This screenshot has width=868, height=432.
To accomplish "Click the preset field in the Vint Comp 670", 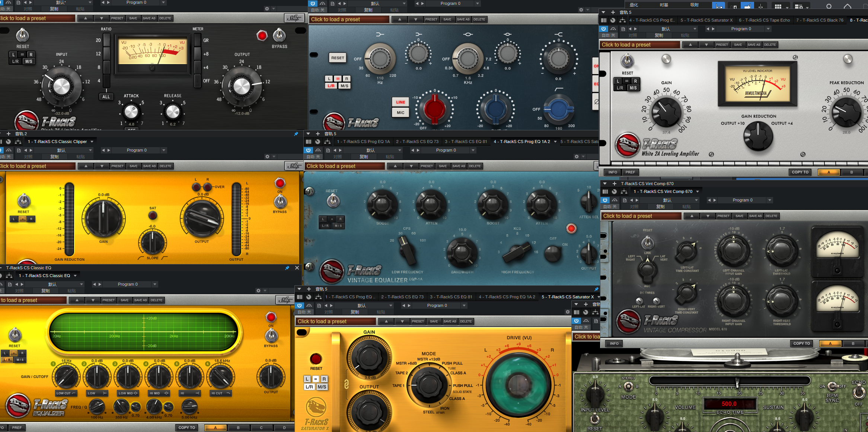I will tap(641, 216).
